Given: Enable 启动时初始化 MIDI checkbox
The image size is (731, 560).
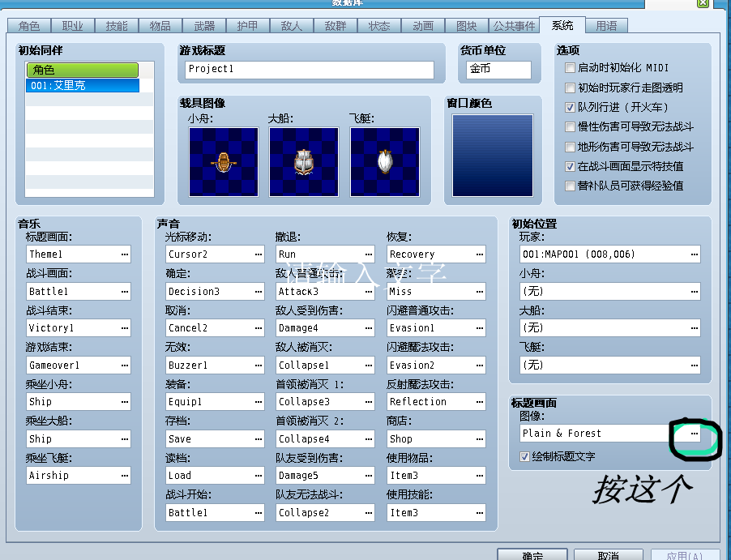Looking at the screenshot, I should [x=570, y=68].
